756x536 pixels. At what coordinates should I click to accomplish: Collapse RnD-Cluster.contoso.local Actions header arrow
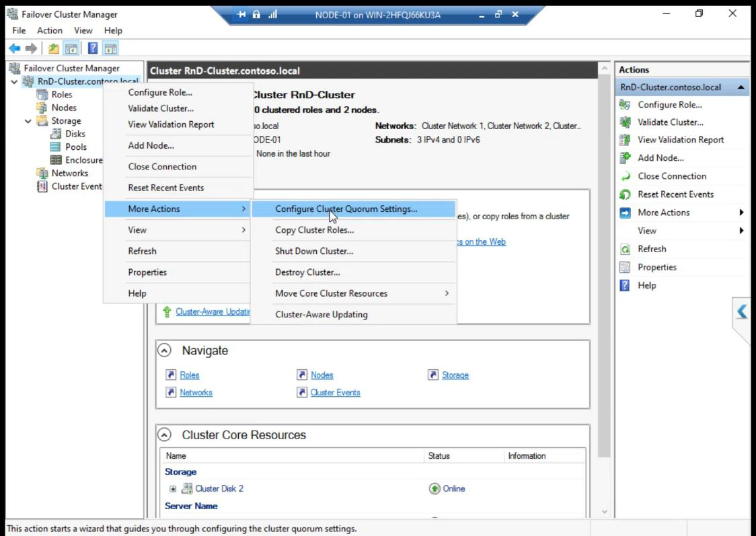[x=741, y=87]
